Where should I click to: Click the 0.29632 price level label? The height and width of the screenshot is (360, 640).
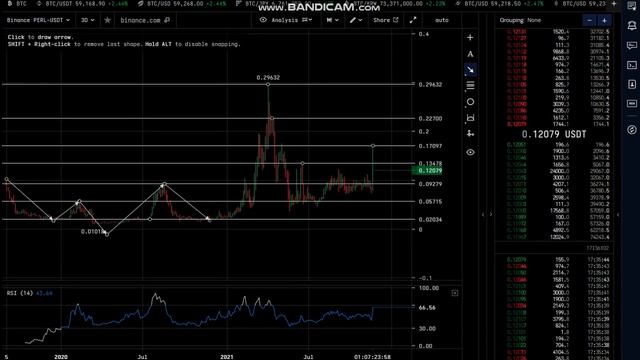pyautogui.click(x=430, y=84)
